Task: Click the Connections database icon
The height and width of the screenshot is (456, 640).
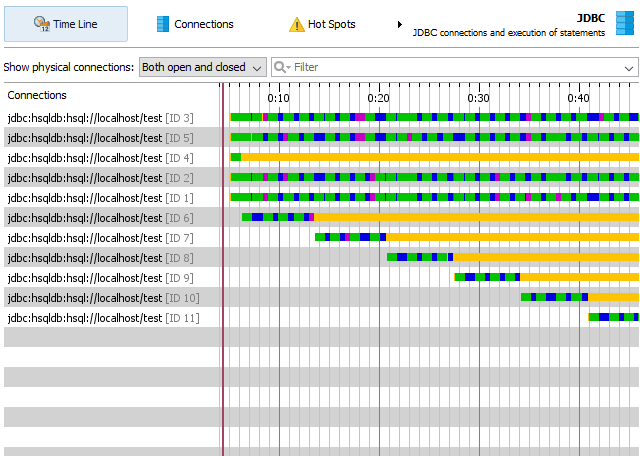Action: [163, 24]
